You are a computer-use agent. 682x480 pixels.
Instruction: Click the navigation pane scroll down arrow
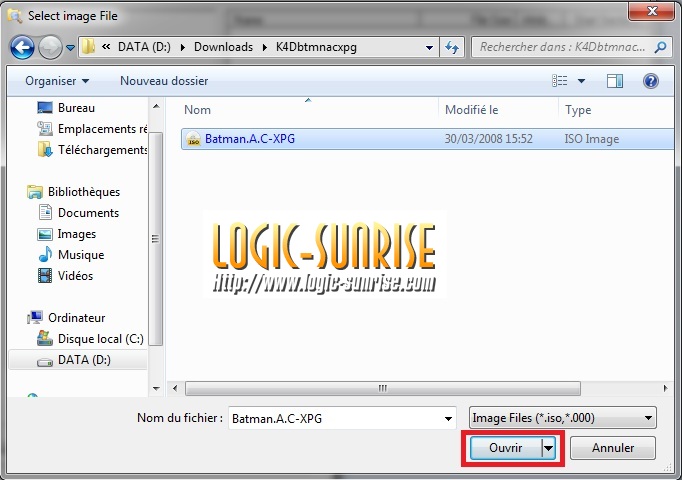156,388
